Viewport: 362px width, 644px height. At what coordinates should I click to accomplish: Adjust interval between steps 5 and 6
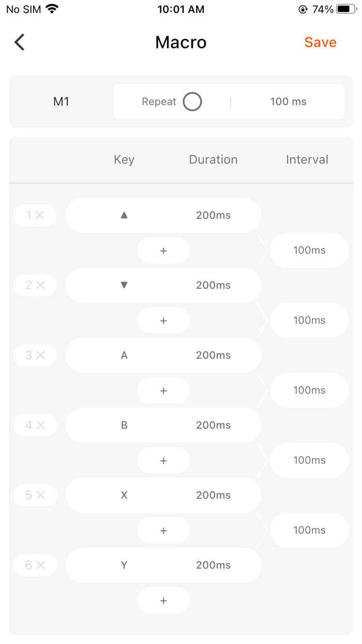(x=309, y=530)
